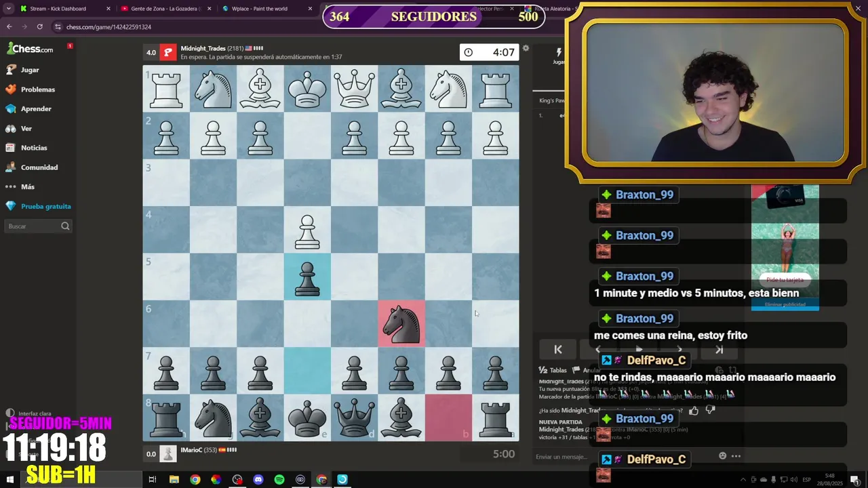Open the Ver section in sidebar

point(19,128)
